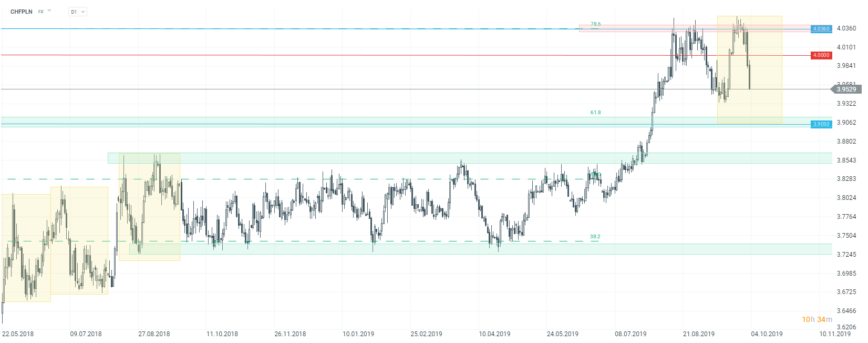Click the 3.6985 price axis value
Viewport: 868px width, 343px height.
coord(846,274)
